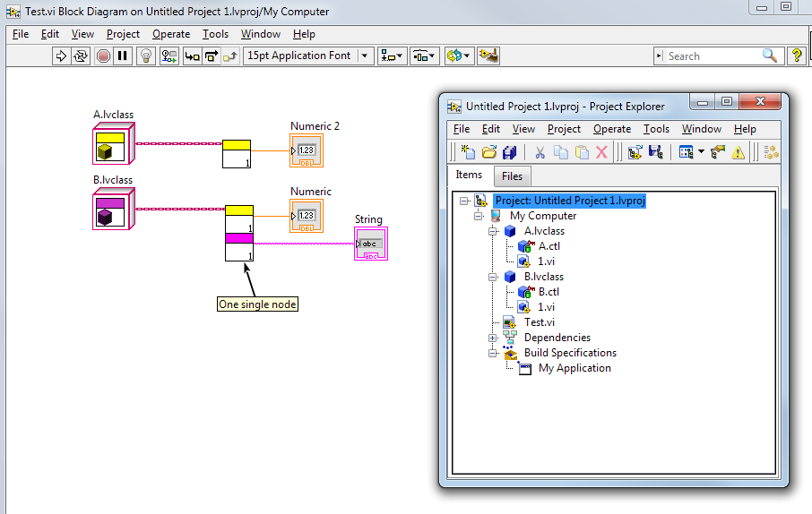Open the Align Objects dropdown
This screenshot has height=514, width=812.
(392, 56)
